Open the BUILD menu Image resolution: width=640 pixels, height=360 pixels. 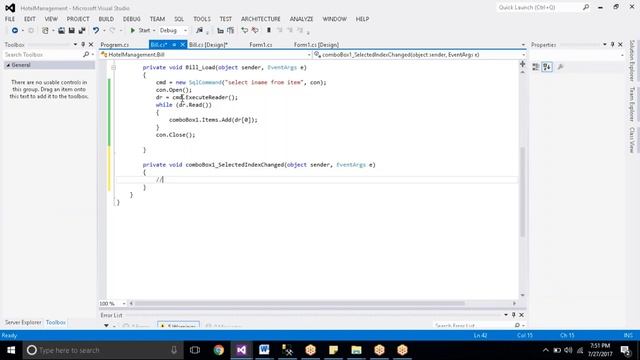tap(106, 19)
